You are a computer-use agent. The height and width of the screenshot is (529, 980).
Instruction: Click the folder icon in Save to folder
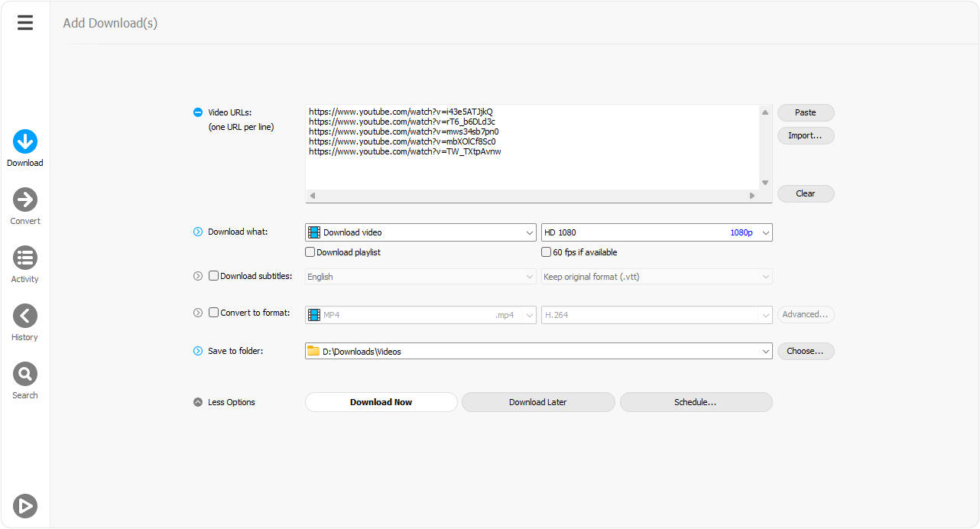coord(313,351)
